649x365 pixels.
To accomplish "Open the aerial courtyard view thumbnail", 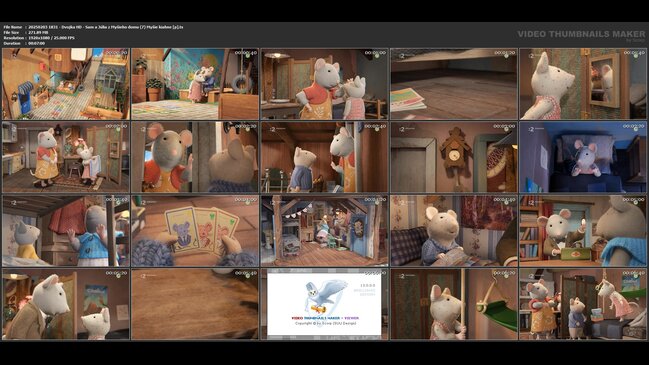I will pos(66,84).
